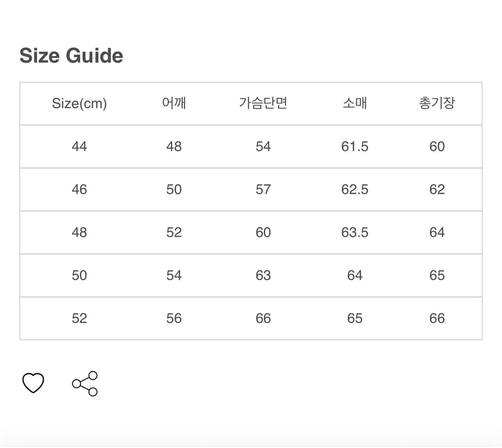502x448 pixels.
Task: Select the 총기장 column header
Action: point(437,103)
